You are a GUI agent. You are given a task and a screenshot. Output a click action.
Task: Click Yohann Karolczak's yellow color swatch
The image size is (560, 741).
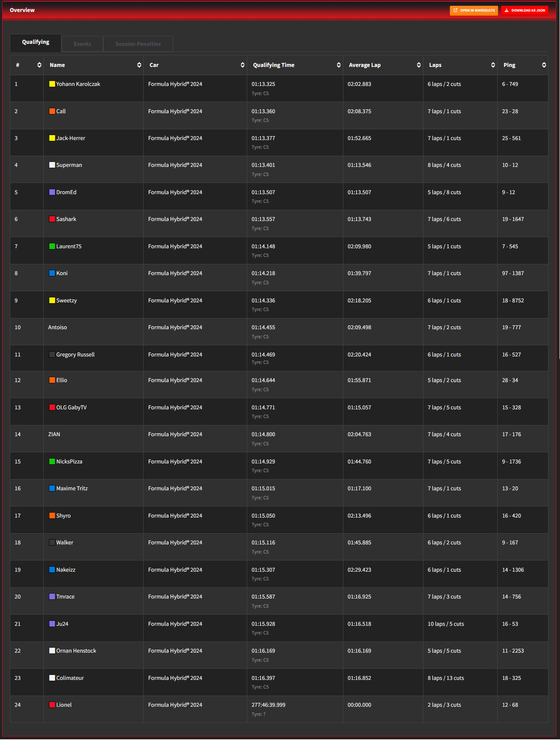coord(52,84)
